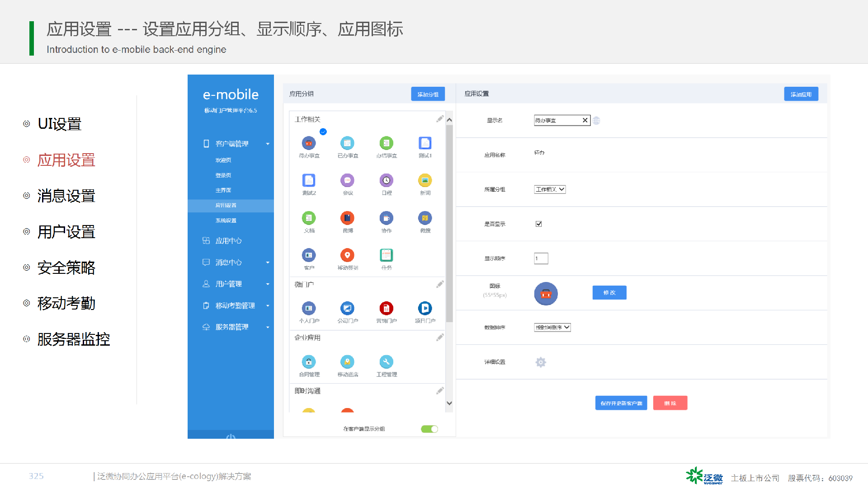Viewport: 868px width, 488px height.
Task: Click the app group list scrollbar
Action: click(x=449, y=224)
